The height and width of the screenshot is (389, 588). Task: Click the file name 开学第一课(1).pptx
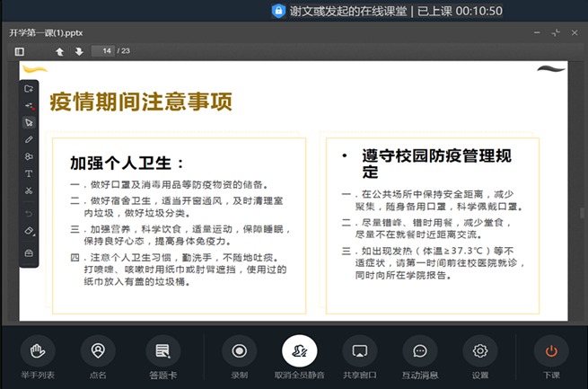(46, 33)
